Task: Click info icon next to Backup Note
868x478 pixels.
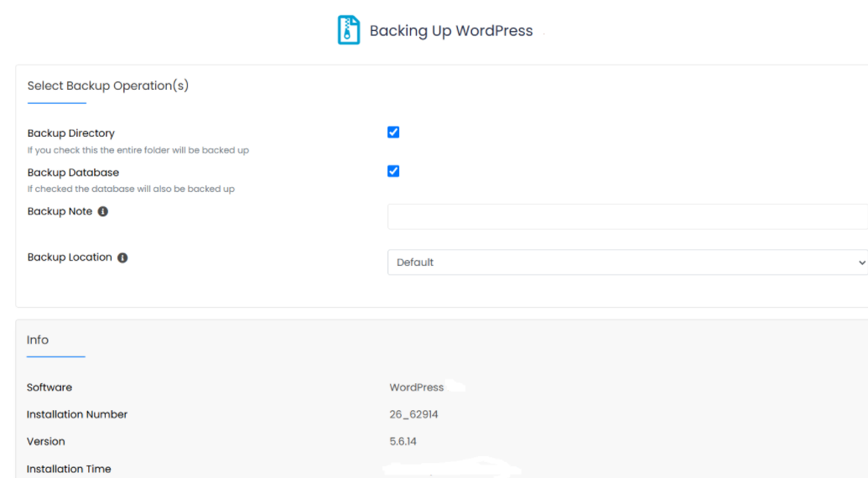Action: [x=103, y=211]
